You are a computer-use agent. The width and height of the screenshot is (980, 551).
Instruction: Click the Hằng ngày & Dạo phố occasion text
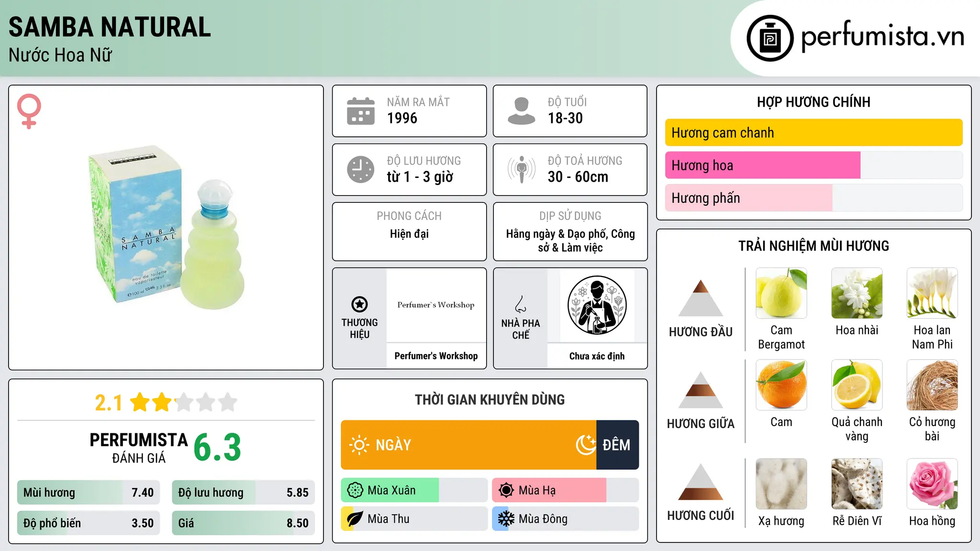coord(570,241)
